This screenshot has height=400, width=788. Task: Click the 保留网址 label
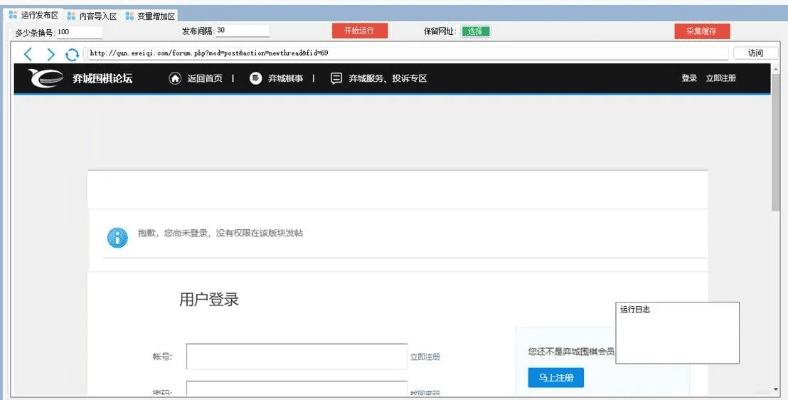pyautogui.click(x=440, y=31)
